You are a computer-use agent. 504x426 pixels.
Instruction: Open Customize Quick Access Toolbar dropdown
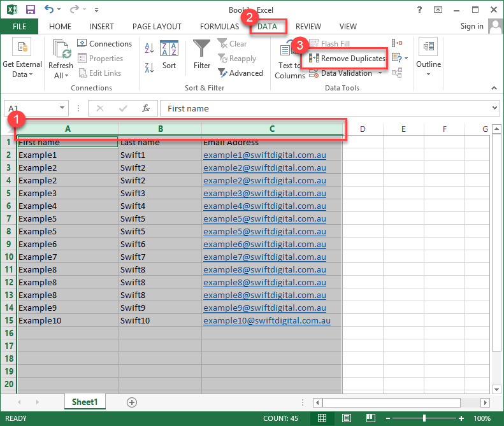(x=96, y=10)
